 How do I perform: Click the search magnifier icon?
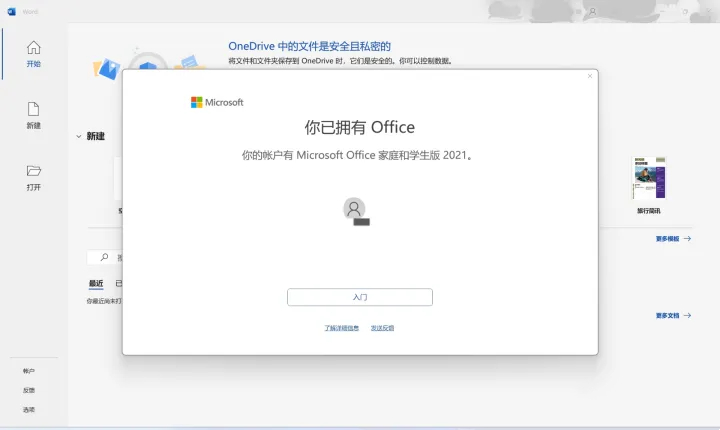105,257
